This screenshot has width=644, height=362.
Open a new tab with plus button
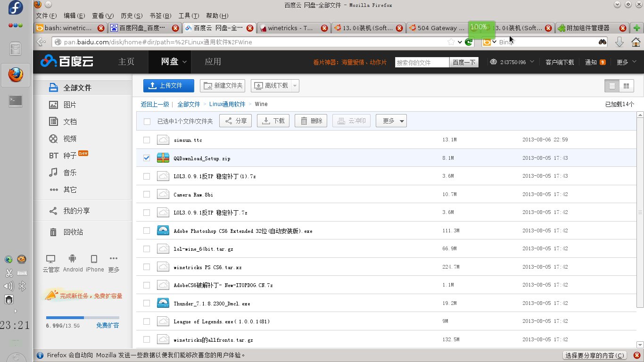click(636, 28)
